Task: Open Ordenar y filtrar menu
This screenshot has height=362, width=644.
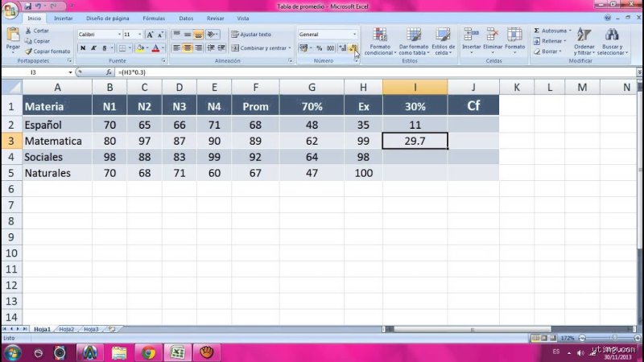Action: point(584,42)
